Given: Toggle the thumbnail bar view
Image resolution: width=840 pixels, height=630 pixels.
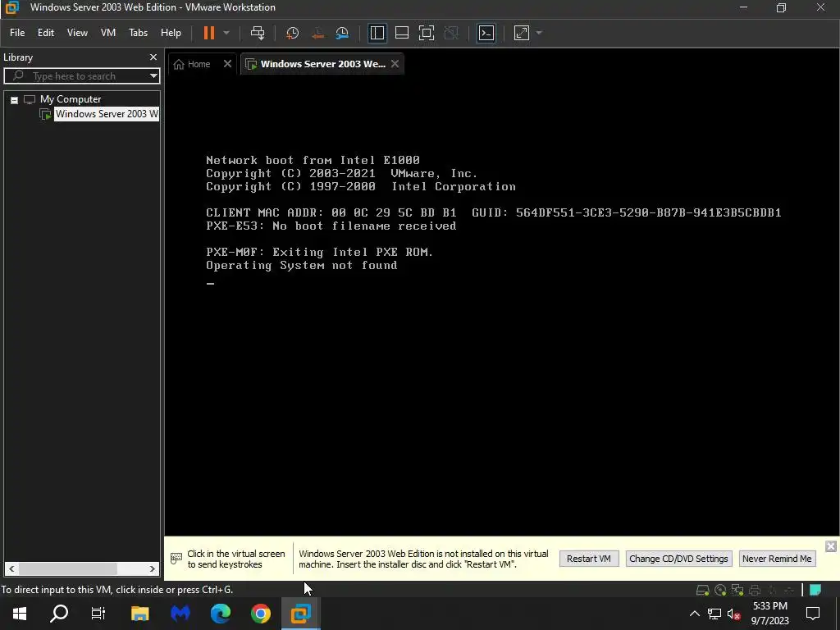Looking at the screenshot, I should click(x=402, y=33).
